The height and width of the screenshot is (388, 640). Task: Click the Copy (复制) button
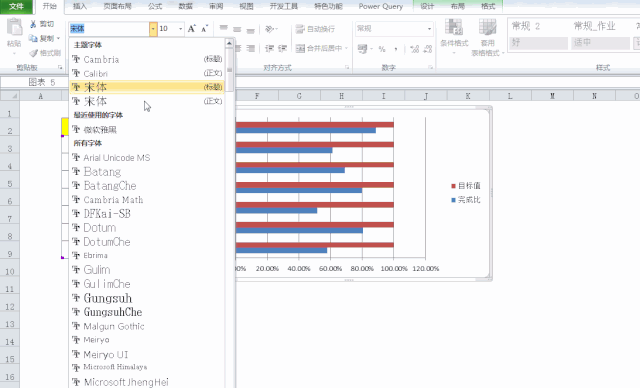pos(41,38)
